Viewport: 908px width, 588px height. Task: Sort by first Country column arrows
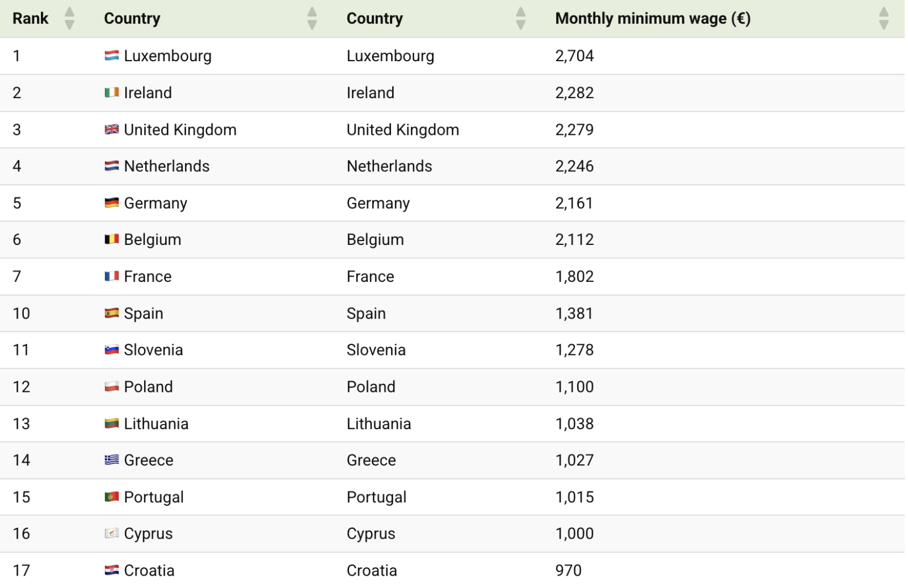312,18
